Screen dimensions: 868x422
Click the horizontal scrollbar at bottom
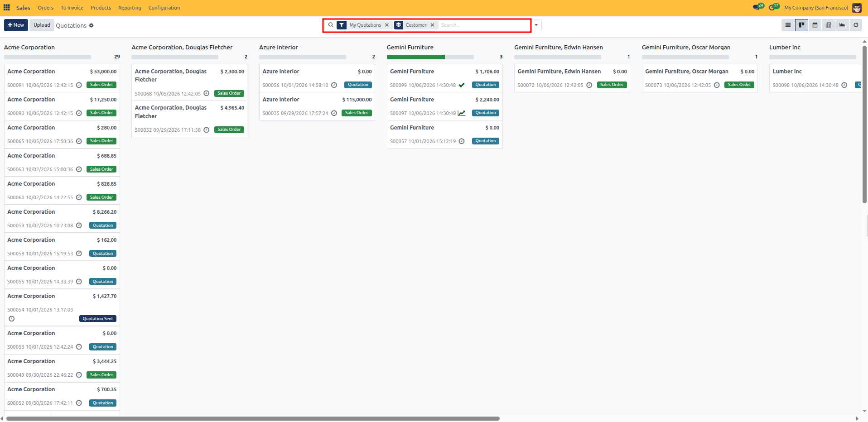[253, 418]
